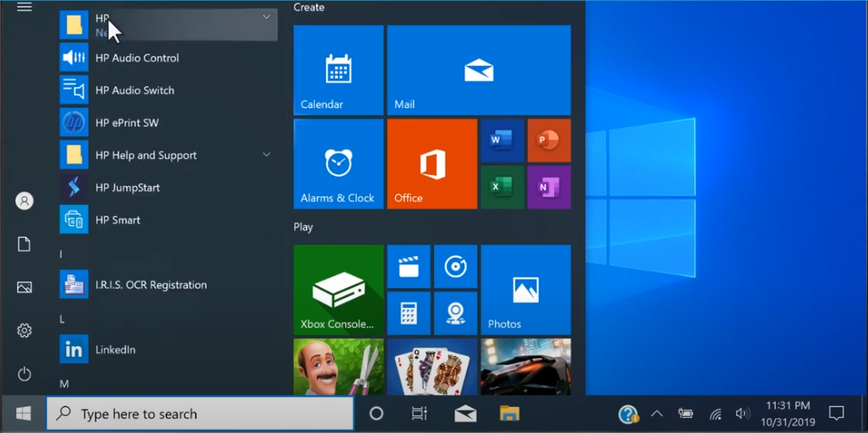Jump to letter I section header
The image size is (868, 433).
(x=61, y=255)
